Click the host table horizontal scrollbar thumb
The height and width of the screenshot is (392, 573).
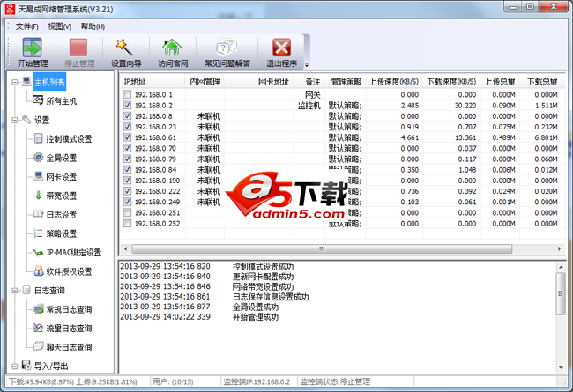click(322, 248)
